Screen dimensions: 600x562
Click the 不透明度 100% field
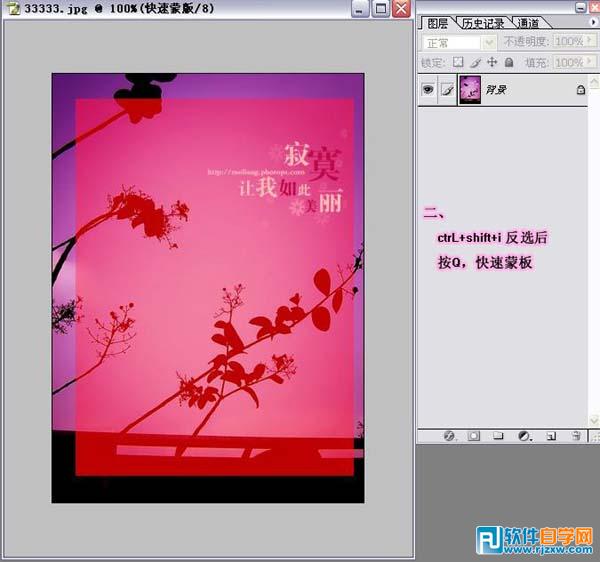[569, 41]
